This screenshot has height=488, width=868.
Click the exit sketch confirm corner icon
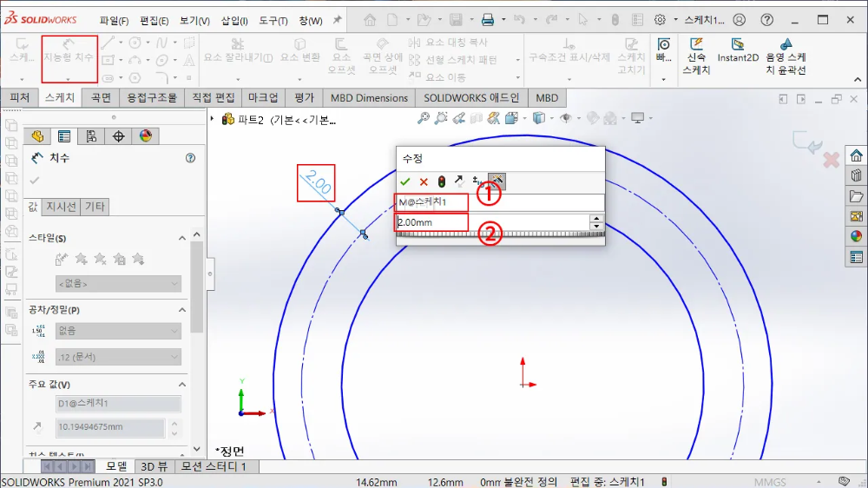(807, 143)
